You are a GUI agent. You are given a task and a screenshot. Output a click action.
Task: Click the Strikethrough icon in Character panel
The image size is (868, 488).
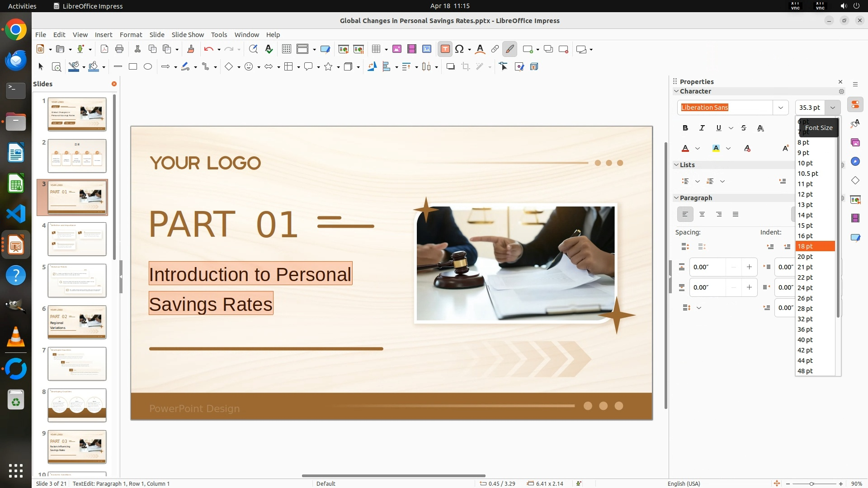click(x=744, y=128)
